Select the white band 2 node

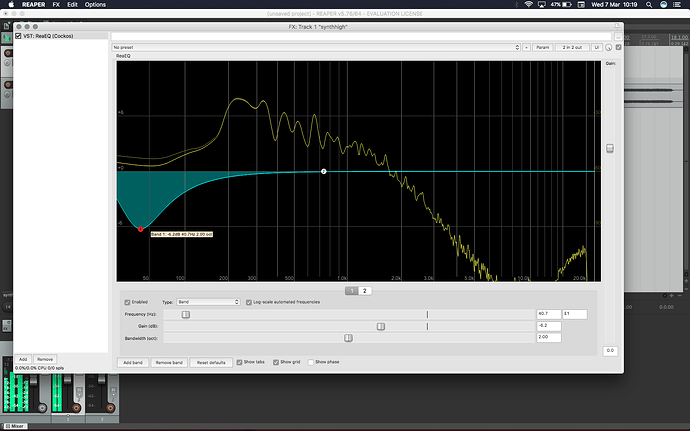click(323, 171)
